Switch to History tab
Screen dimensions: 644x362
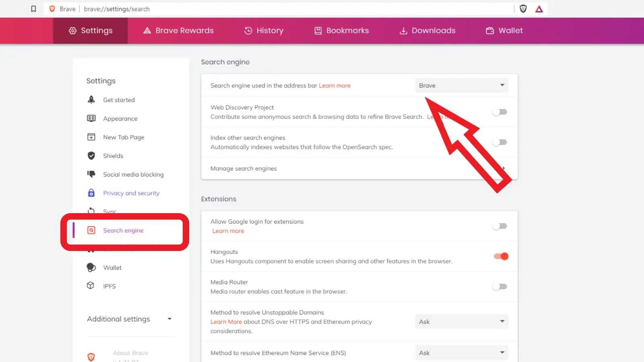[x=264, y=31]
